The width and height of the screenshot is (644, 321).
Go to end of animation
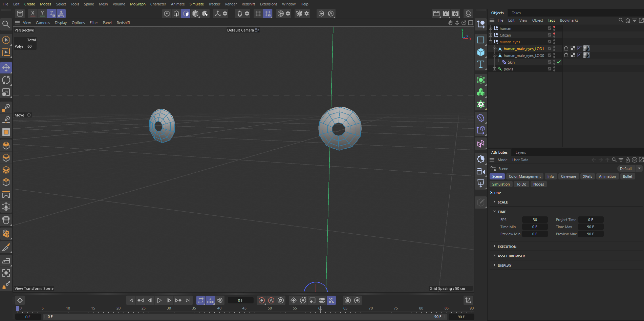[x=188, y=300]
